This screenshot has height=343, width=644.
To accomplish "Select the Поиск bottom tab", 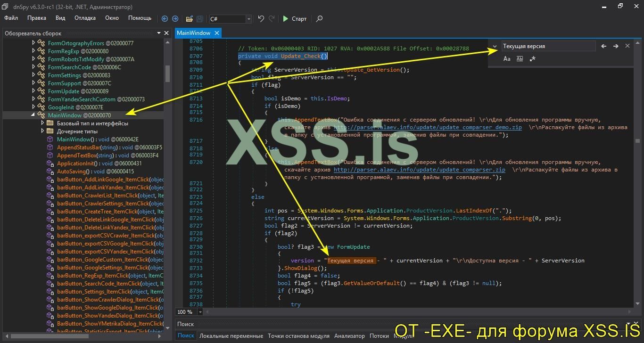I will click(186, 336).
